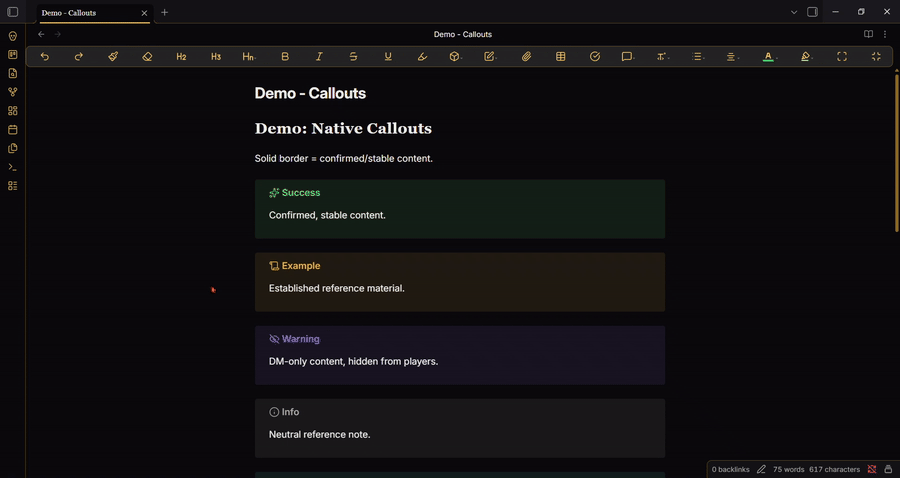Enter fullscreen focus mode

[x=841, y=56]
